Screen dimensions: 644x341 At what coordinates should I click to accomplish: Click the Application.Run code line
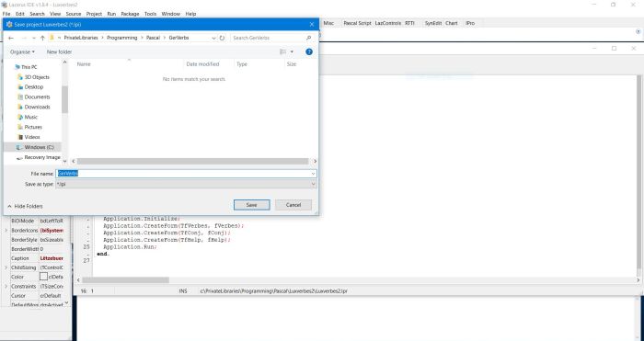(x=130, y=247)
